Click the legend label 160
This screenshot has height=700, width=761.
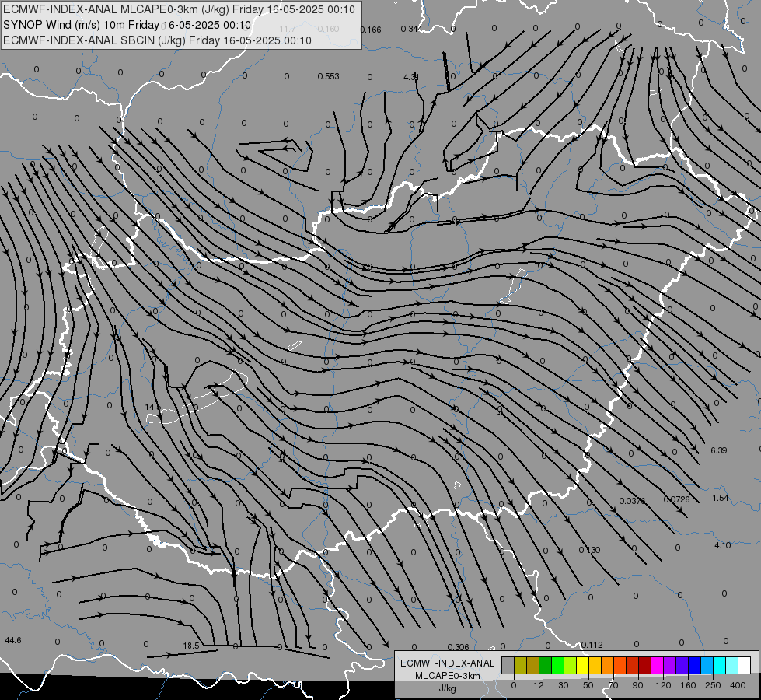pos(688,685)
